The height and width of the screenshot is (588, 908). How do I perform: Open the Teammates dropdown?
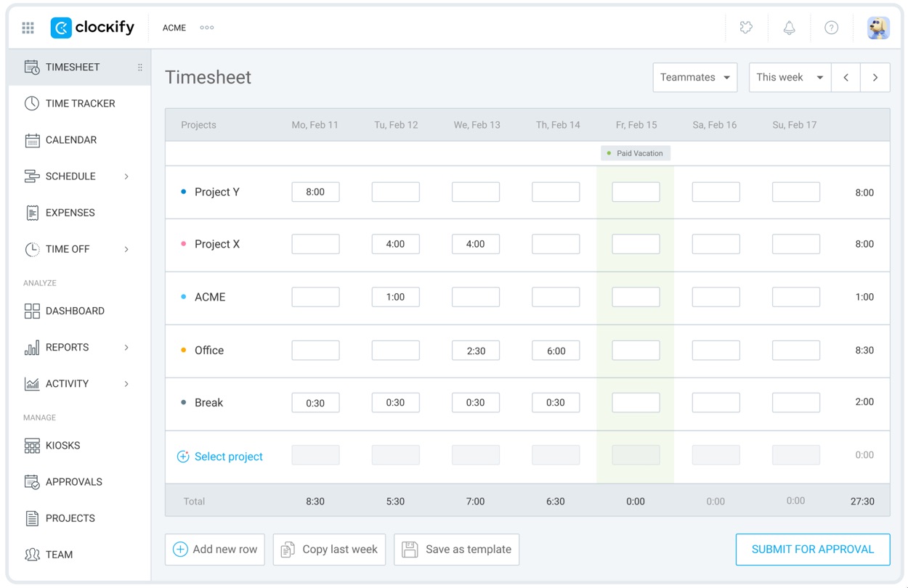pos(694,78)
